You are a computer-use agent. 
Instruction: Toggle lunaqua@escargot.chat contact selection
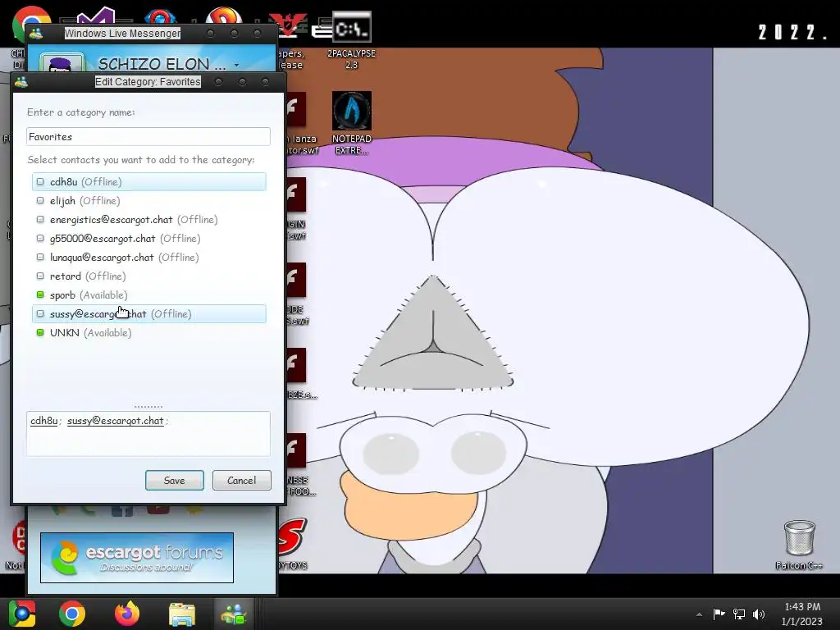pos(149,257)
